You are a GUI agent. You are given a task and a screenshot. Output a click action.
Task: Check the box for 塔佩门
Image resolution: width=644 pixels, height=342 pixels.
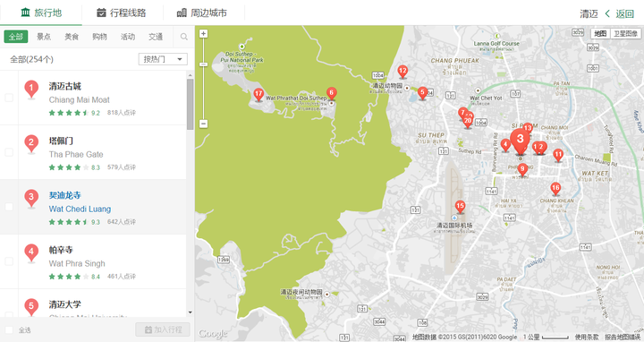(x=9, y=152)
